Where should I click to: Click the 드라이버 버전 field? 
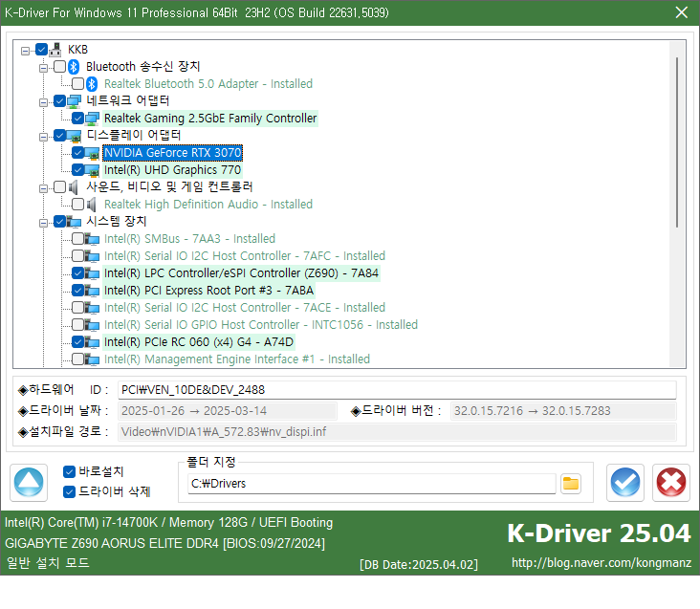coord(563,411)
